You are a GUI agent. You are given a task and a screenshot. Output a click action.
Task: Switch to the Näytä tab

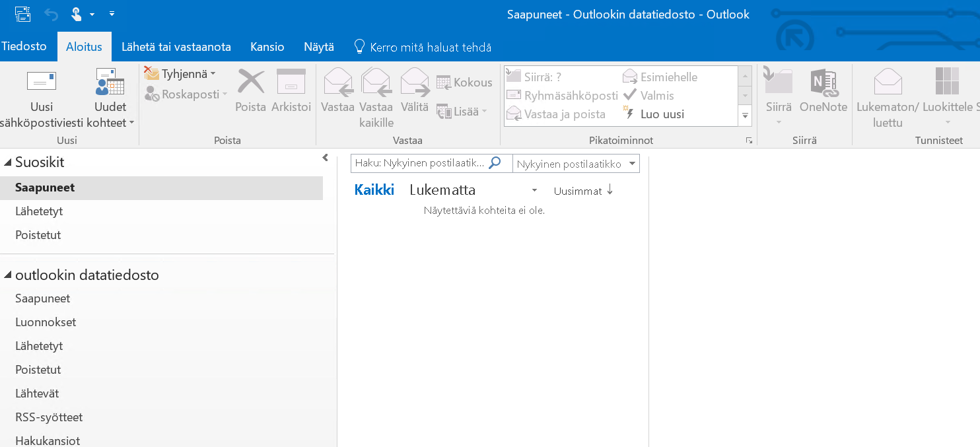(319, 47)
